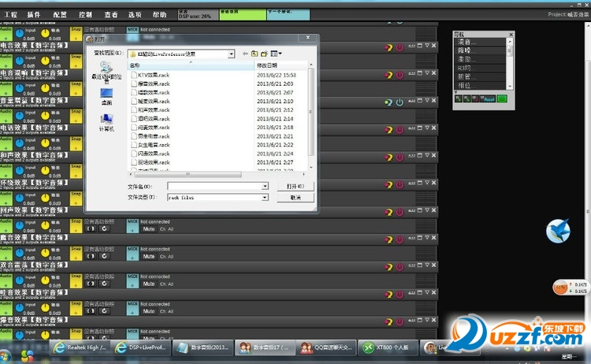Add audio routing on 魔音效果 green Audio block
Image resolution: width=591 pixels, height=364 pixels.
click(6, 253)
